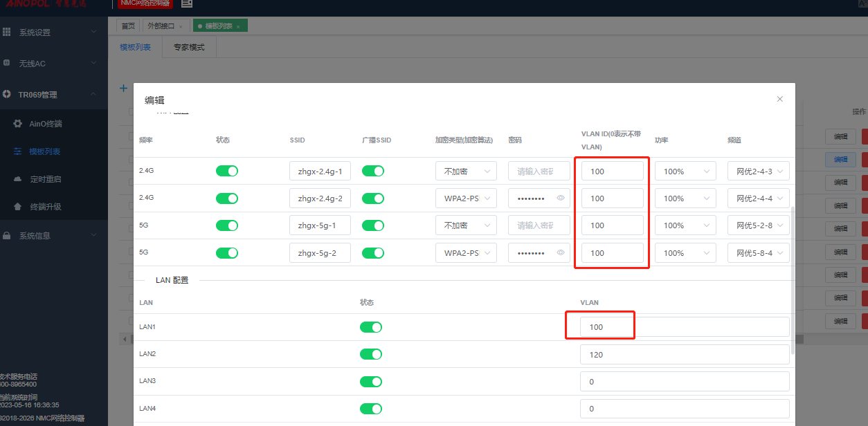Toggle the status switch for zhgx-2.4g-1
Image resolution: width=868 pixels, height=426 pixels.
227,171
